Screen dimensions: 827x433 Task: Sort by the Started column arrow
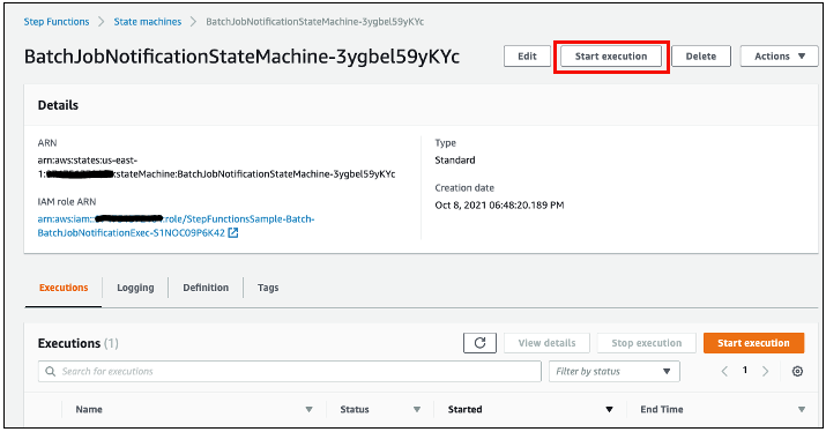pos(609,409)
